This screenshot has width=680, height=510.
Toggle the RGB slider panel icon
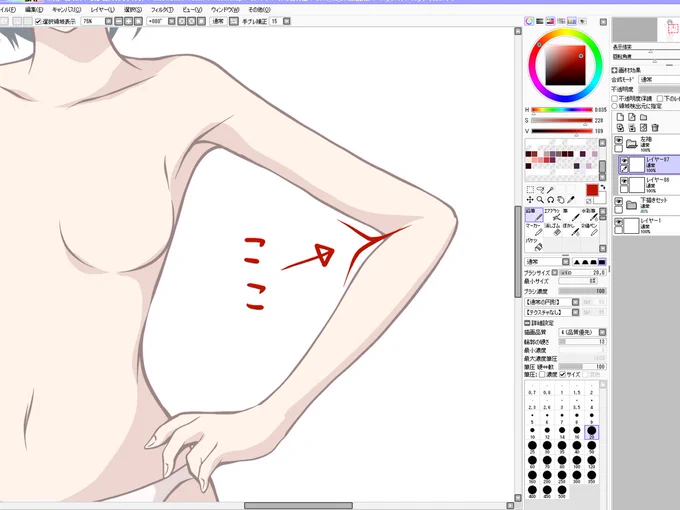pos(540,21)
